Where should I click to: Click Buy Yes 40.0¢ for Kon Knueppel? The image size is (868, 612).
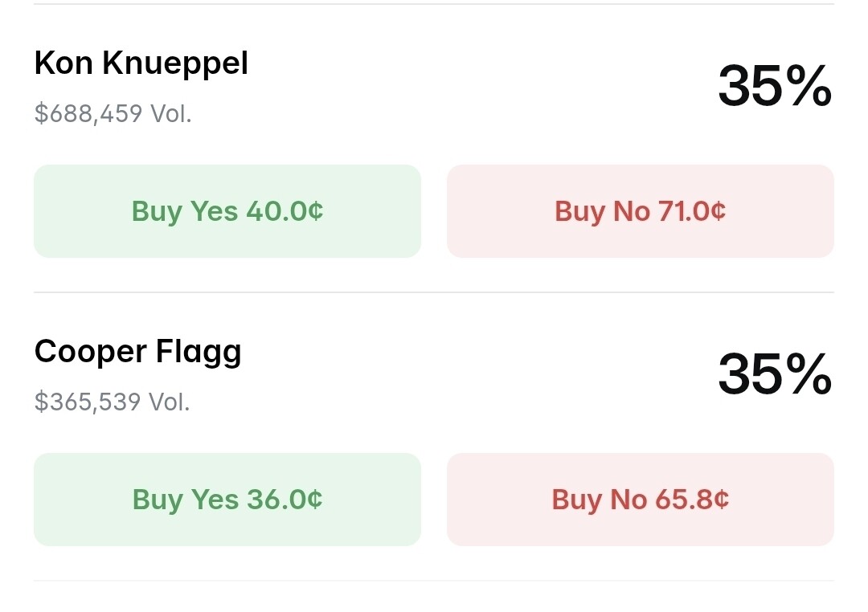227,211
